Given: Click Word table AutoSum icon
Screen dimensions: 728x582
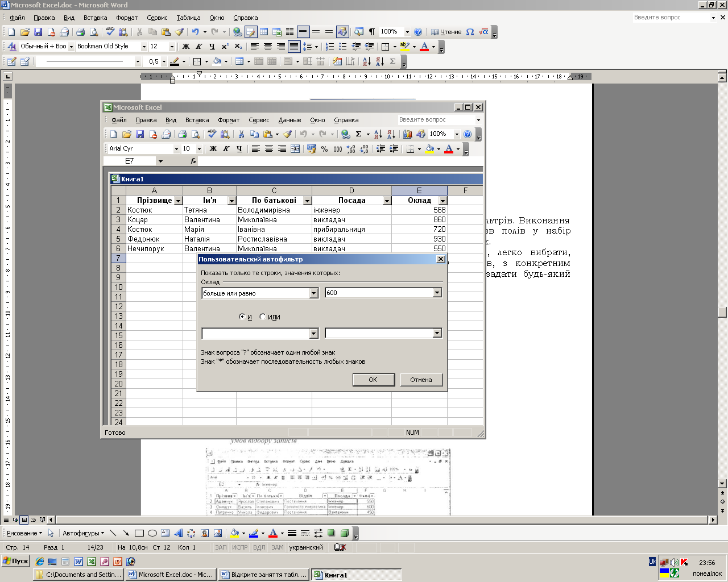Looking at the screenshot, I should (393, 61).
